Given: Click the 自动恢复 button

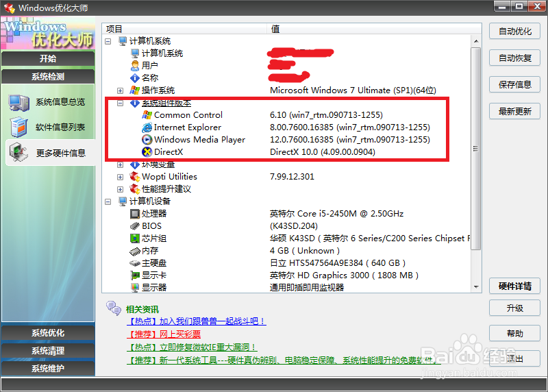Looking at the screenshot, I should [x=515, y=58].
